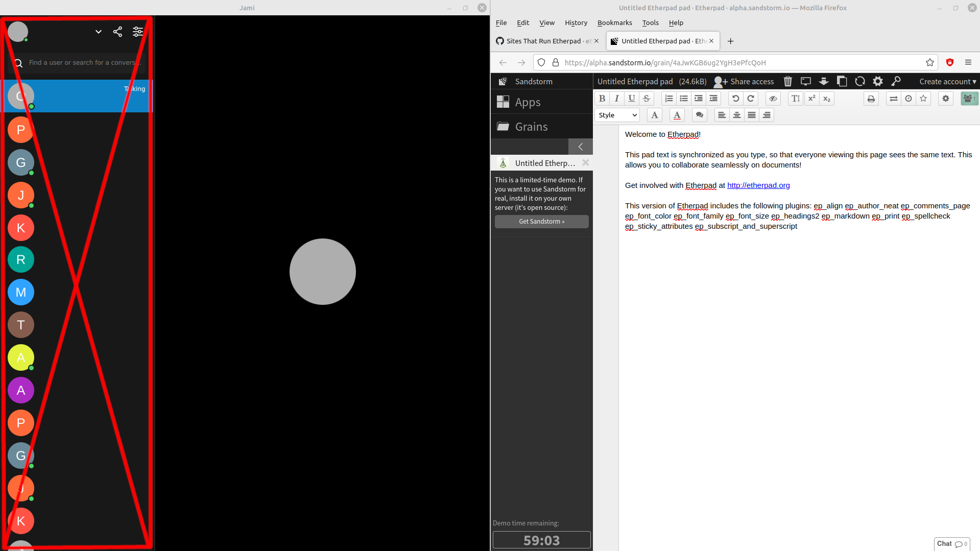The image size is (980, 551).
Task: Align text right in Etherpad
Action: click(767, 115)
